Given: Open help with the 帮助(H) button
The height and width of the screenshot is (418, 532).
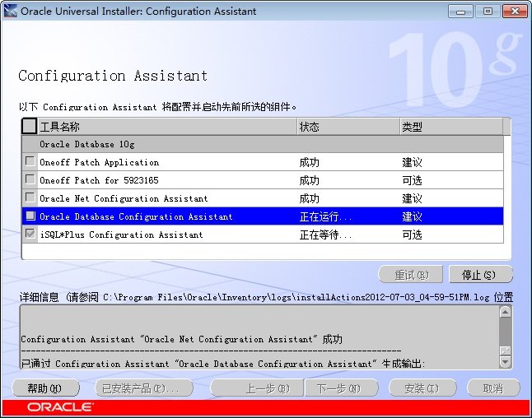Looking at the screenshot, I should point(45,388).
